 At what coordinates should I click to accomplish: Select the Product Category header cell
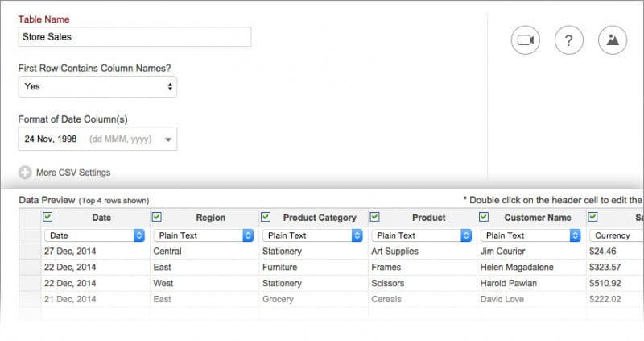click(x=319, y=218)
